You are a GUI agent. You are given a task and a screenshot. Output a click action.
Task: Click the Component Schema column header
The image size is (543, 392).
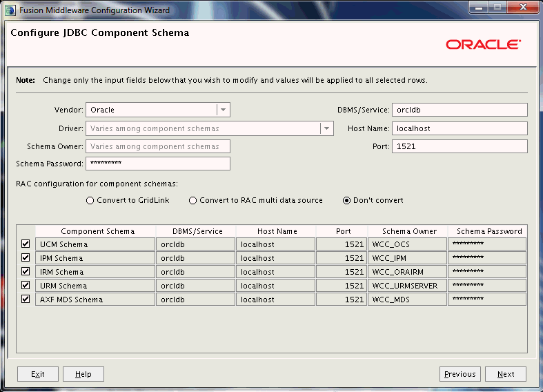coord(96,231)
